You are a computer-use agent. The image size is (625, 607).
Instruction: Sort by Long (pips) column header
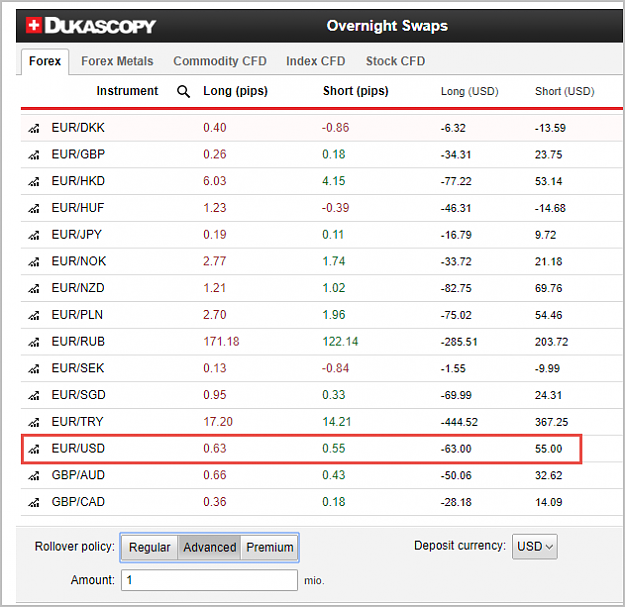tap(235, 91)
